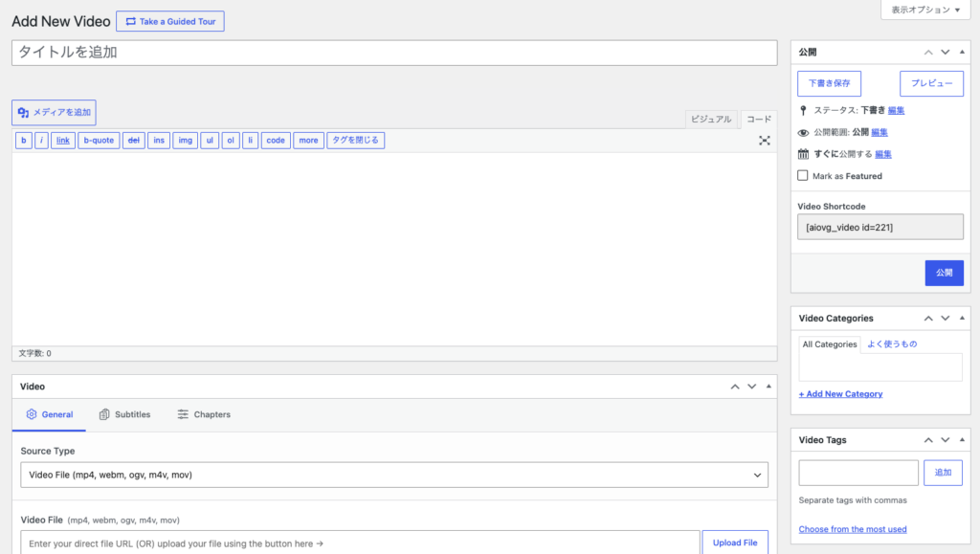Move Video Categories panel up
980x554 pixels.
click(x=928, y=319)
